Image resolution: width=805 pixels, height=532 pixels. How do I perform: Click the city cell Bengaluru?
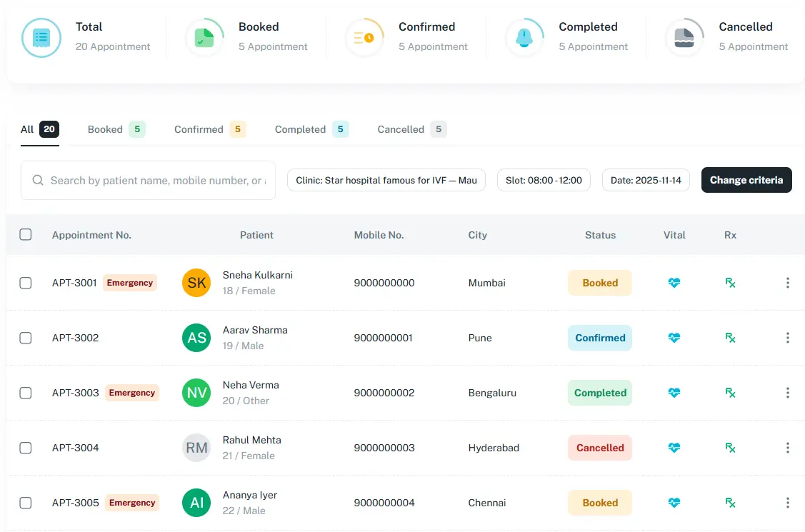pyautogui.click(x=492, y=393)
